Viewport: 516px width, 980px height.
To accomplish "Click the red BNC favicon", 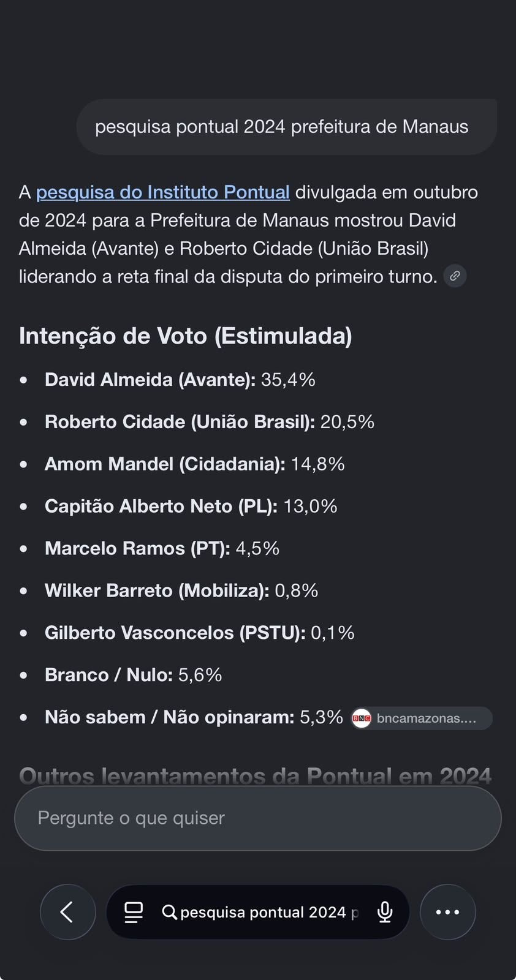I will click(x=362, y=718).
